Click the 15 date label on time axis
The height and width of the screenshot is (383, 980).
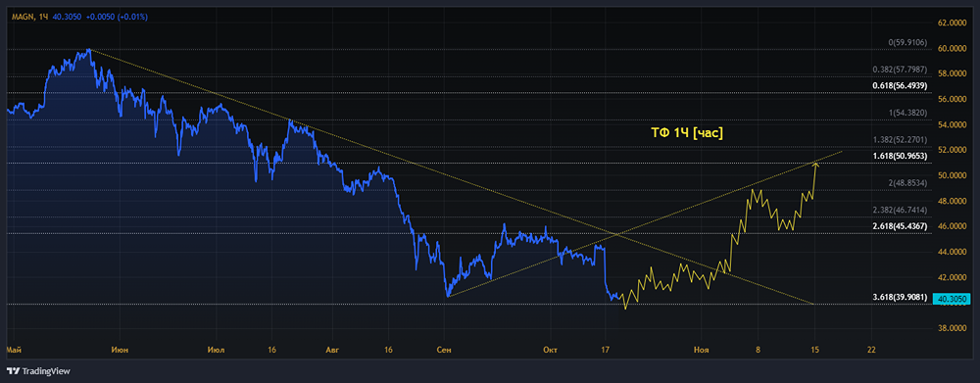tap(814, 350)
